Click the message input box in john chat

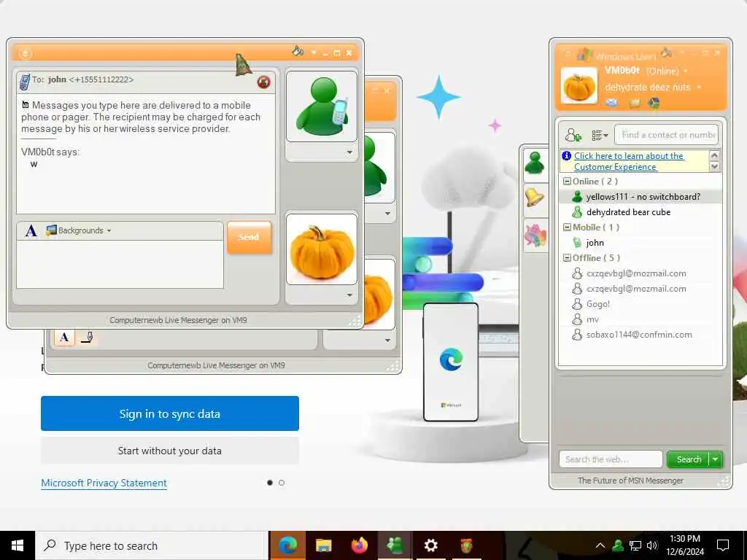[120, 264]
